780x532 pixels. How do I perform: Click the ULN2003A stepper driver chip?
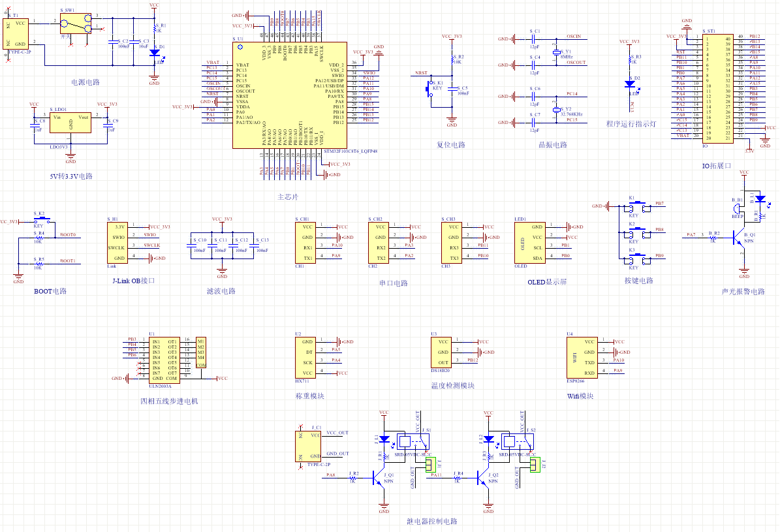click(x=164, y=360)
